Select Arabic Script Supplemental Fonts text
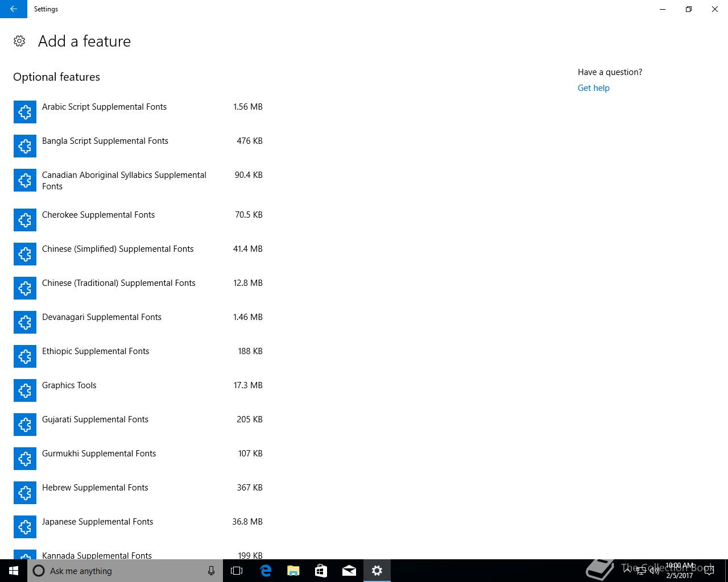Viewport: 728px width, 582px height. (104, 107)
